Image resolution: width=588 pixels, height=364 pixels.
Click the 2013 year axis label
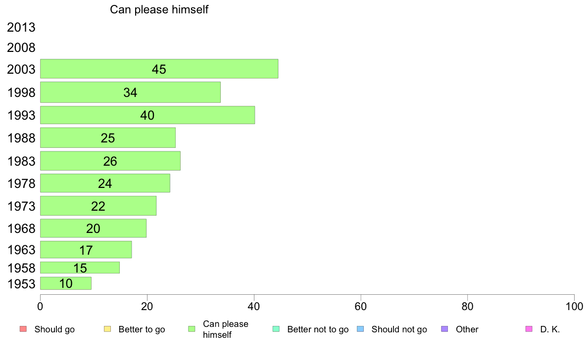(21, 27)
